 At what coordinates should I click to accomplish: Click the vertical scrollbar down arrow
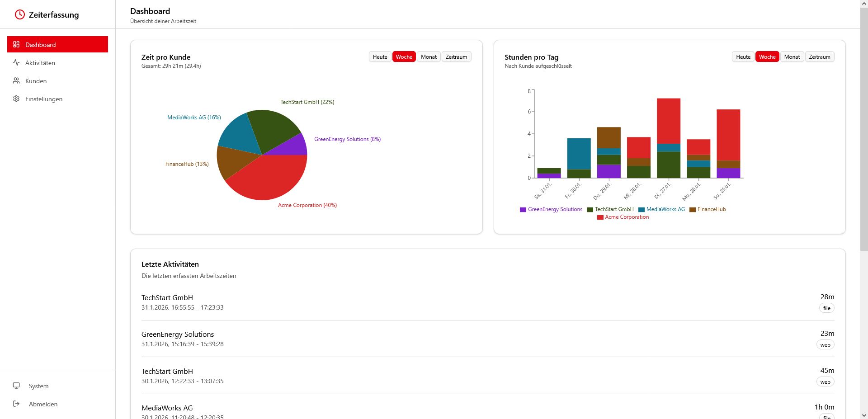tap(864, 415)
